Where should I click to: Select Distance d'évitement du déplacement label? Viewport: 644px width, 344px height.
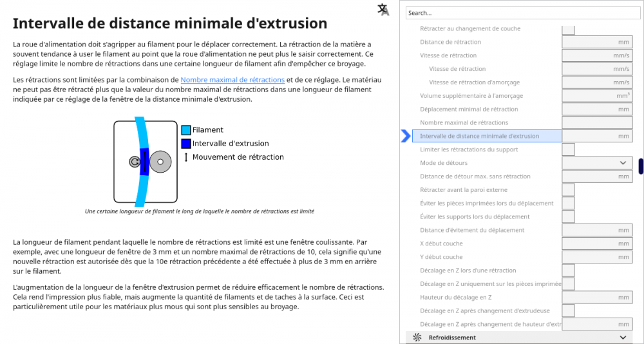(x=472, y=230)
